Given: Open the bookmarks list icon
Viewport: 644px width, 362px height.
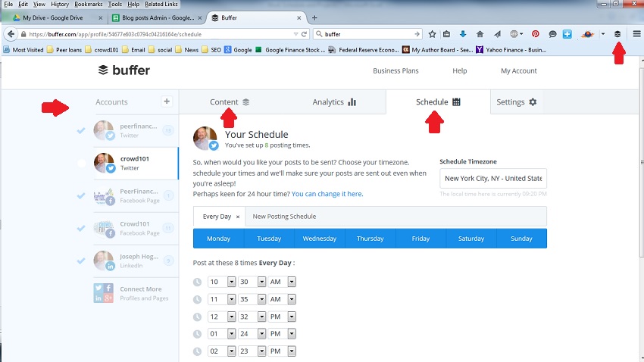Looking at the screenshot, I should click(x=446, y=34).
